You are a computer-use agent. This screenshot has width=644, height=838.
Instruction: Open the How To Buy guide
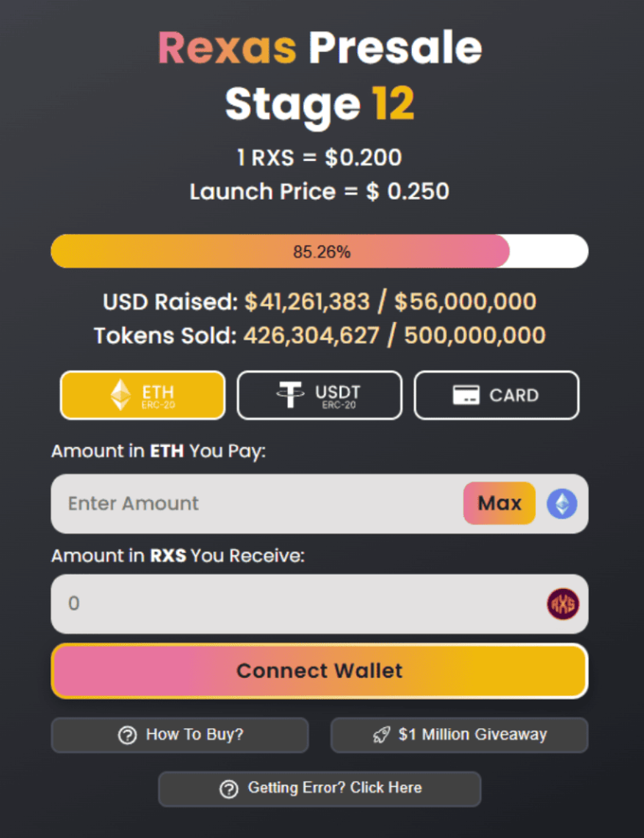point(179,734)
